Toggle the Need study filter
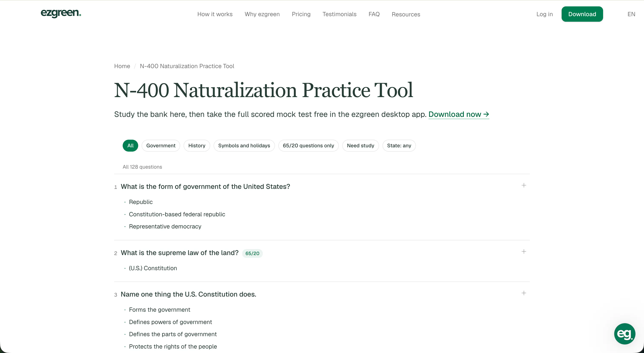The width and height of the screenshot is (644, 353). [x=361, y=145]
